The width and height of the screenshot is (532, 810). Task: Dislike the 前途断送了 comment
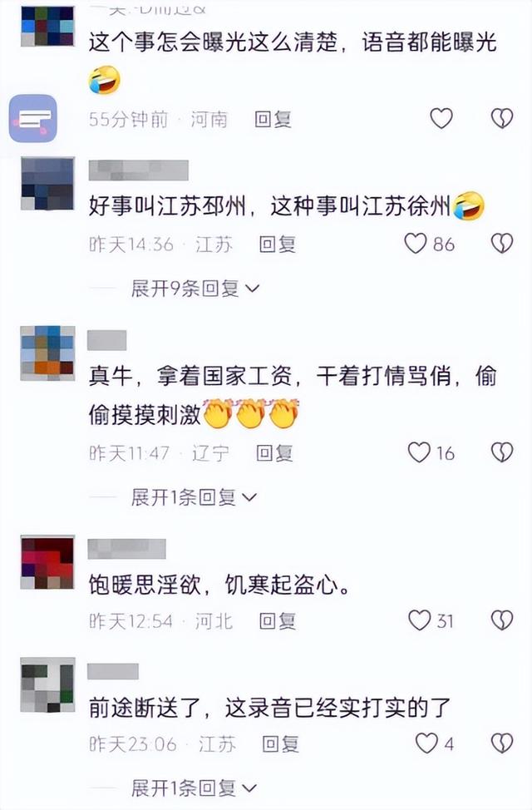coord(501,743)
